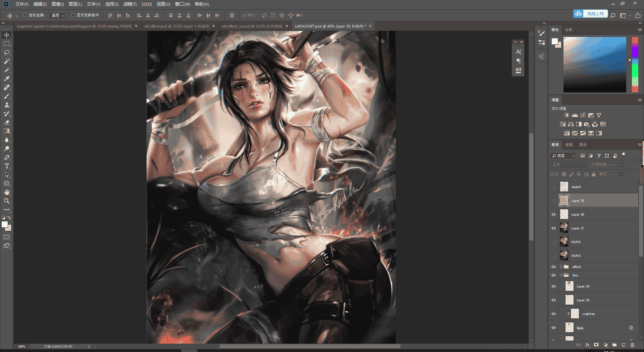The height and width of the screenshot is (352, 644).
Task: Switch to the 色板 swatches tab
Action: 569,30
